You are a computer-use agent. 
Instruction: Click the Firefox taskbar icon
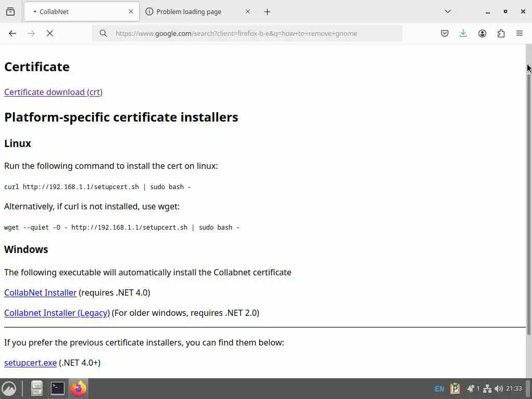[78, 389]
